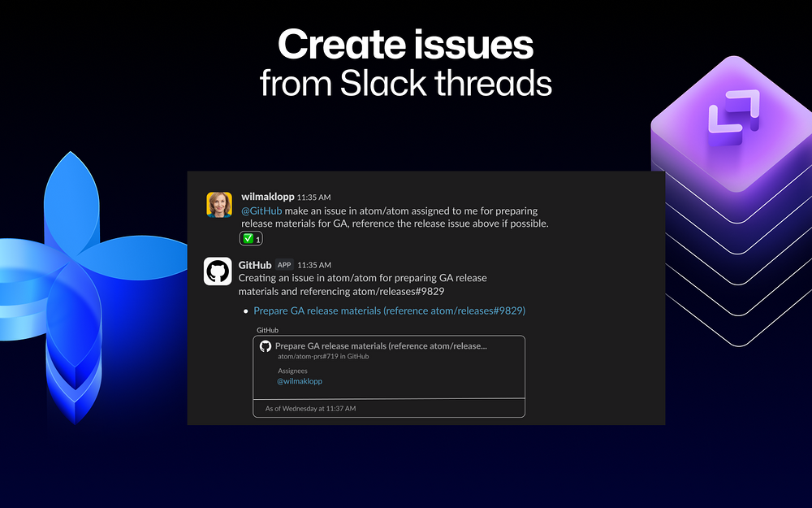The height and width of the screenshot is (508, 812).
Task: Click the Create issues headline
Action: click(405, 45)
